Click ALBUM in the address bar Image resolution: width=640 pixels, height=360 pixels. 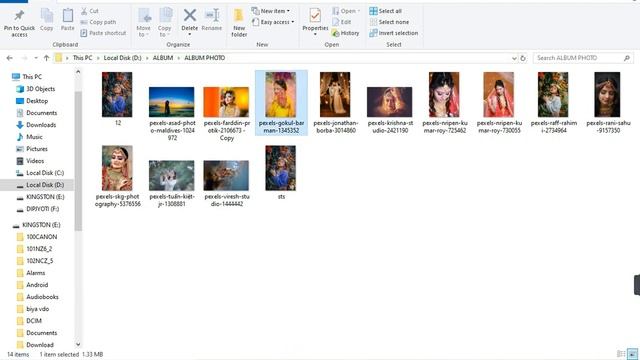(x=163, y=58)
